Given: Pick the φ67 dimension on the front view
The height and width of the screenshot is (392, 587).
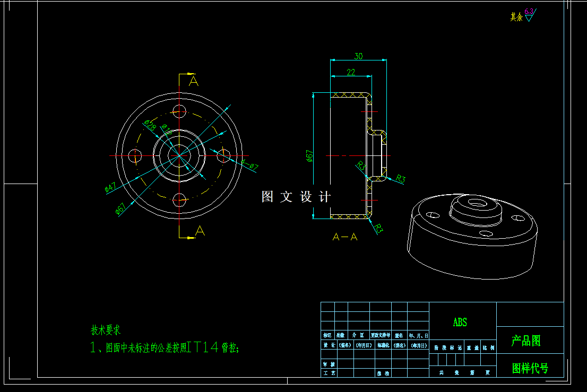Looking at the screenshot, I should tap(121, 209).
